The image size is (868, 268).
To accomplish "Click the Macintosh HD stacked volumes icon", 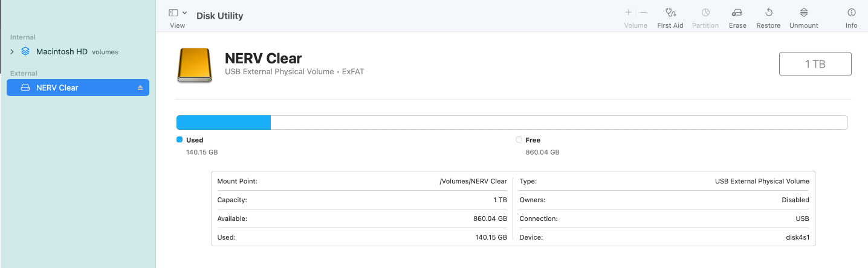I will [x=25, y=51].
